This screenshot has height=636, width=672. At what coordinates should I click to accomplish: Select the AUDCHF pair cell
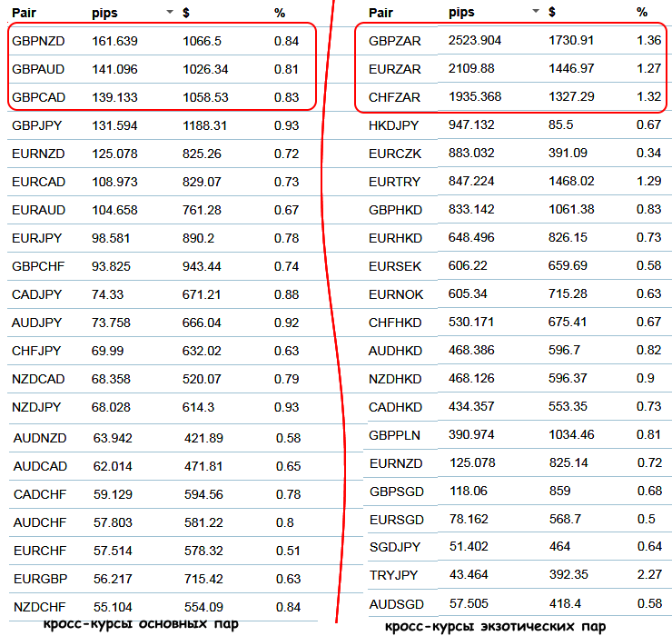pyautogui.click(x=40, y=523)
